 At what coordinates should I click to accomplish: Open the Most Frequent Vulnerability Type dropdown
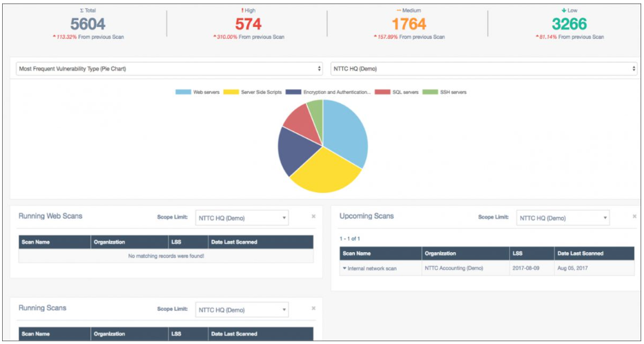169,69
